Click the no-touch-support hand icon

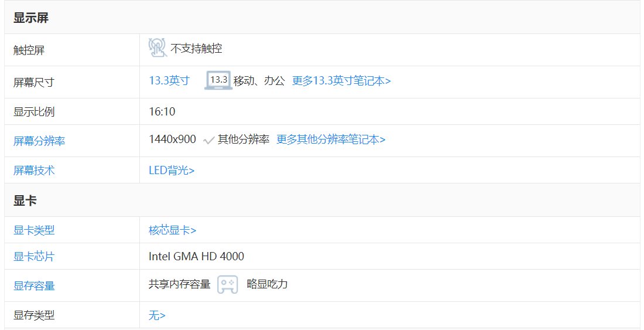(x=157, y=47)
